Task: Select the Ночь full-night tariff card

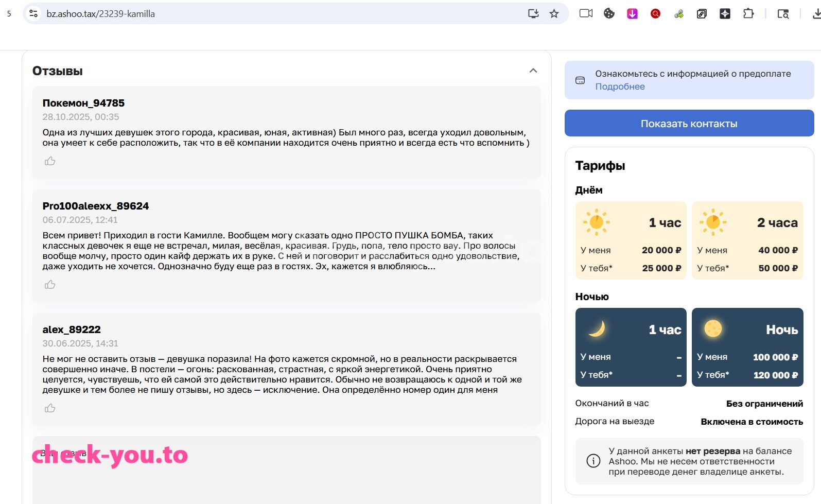Action: [x=747, y=347]
